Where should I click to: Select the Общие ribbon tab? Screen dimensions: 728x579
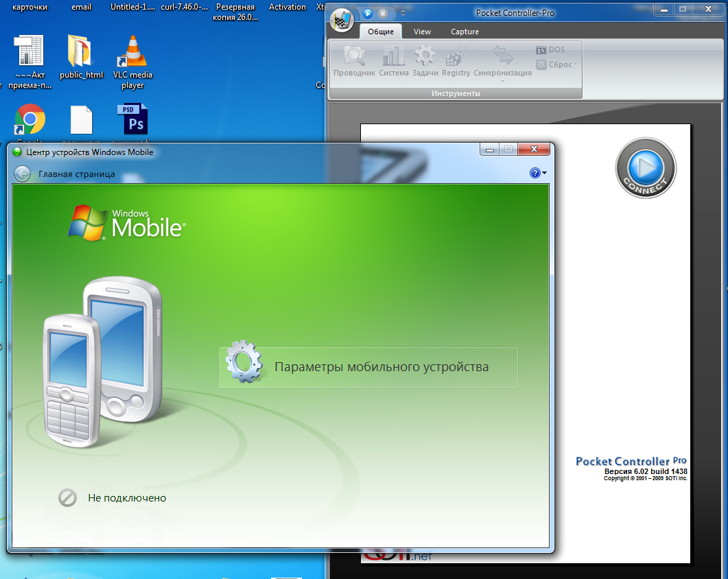[x=380, y=32]
